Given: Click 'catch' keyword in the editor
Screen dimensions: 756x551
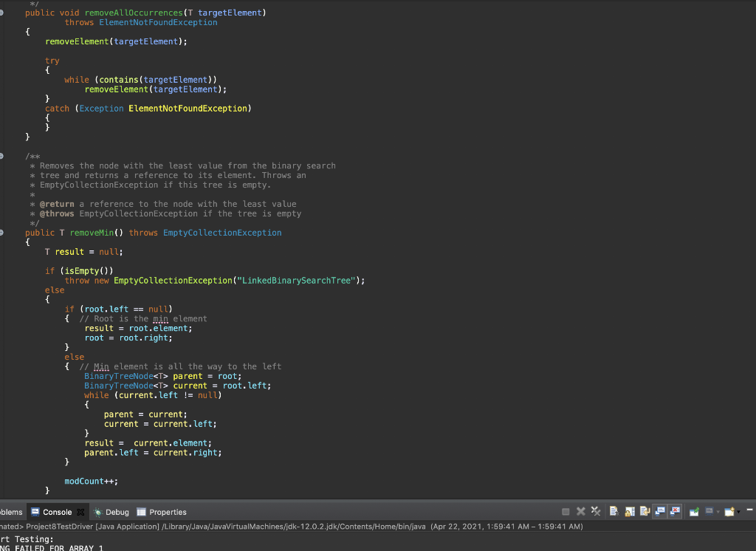Looking at the screenshot, I should coord(57,109).
